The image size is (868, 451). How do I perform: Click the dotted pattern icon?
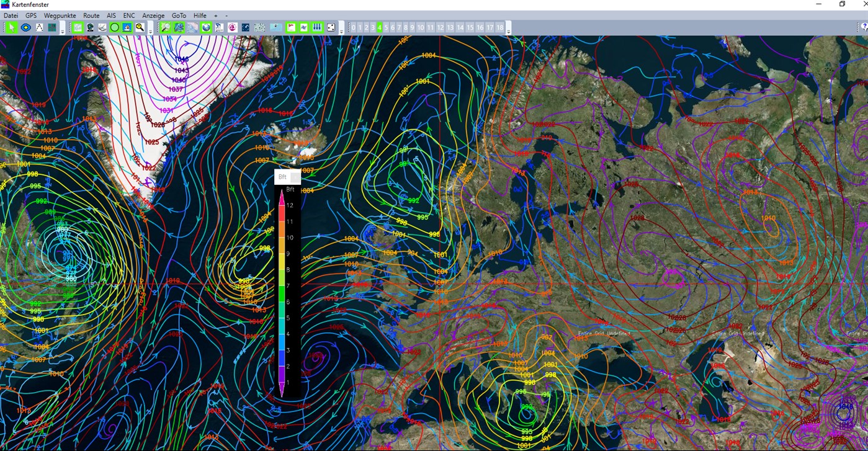tap(260, 27)
